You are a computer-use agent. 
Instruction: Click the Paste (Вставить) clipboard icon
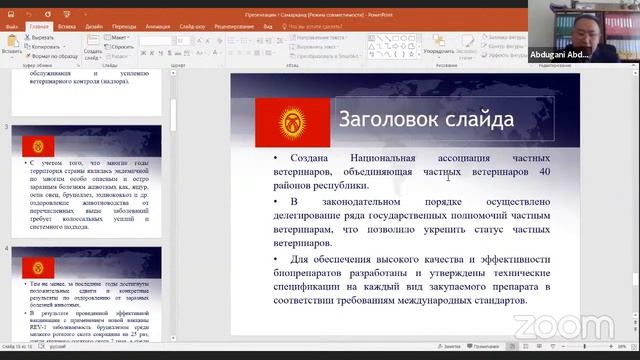click(x=12, y=41)
